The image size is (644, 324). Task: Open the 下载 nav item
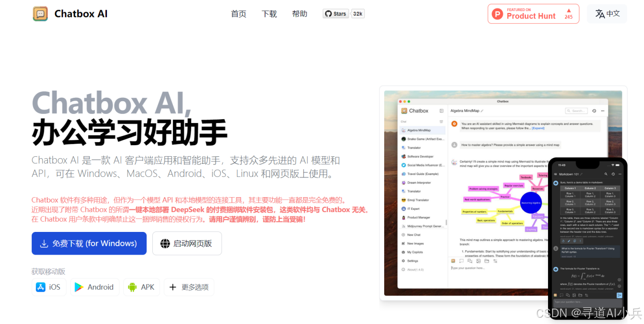point(269,14)
